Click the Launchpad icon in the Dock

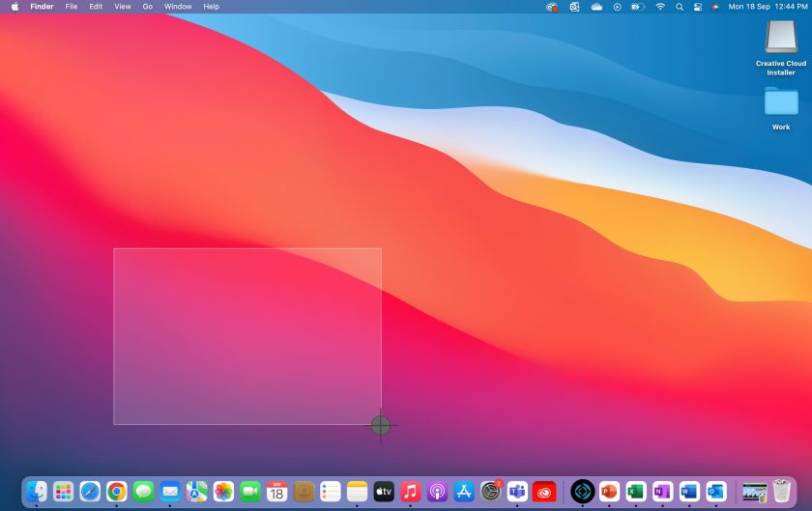point(64,491)
